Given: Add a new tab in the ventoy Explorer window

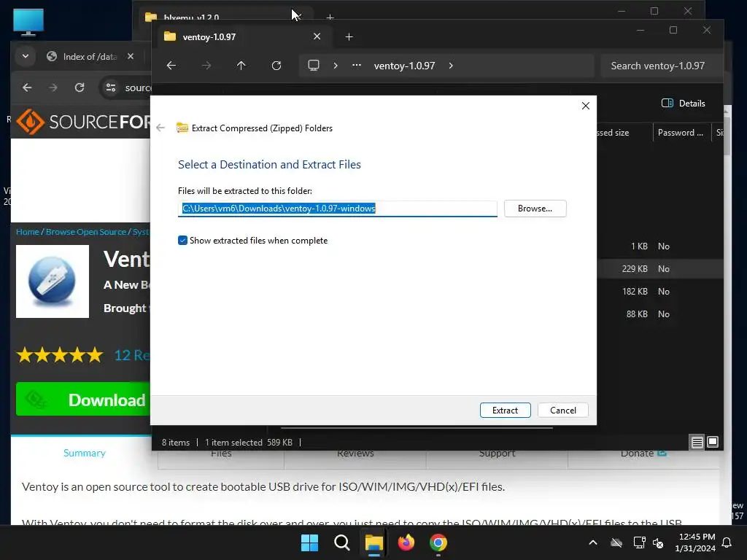Looking at the screenshot, I should (x=349, y=36).
